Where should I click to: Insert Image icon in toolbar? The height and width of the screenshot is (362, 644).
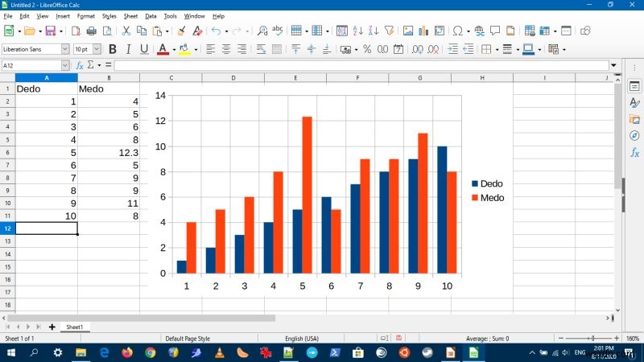408,31
